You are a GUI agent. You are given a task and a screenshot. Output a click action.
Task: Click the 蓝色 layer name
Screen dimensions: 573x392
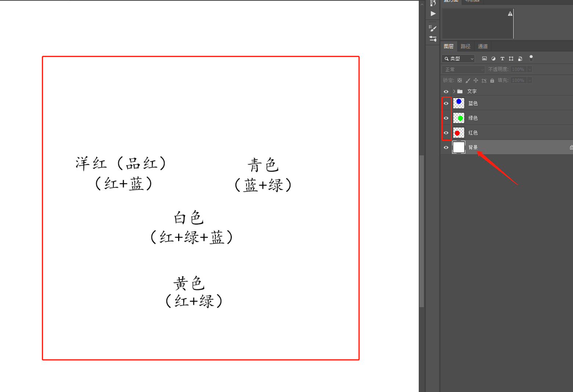(x=473, y=103)
